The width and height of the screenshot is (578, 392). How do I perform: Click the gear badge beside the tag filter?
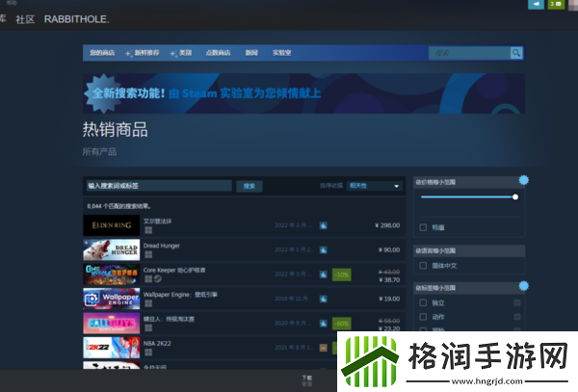point(524,285)
